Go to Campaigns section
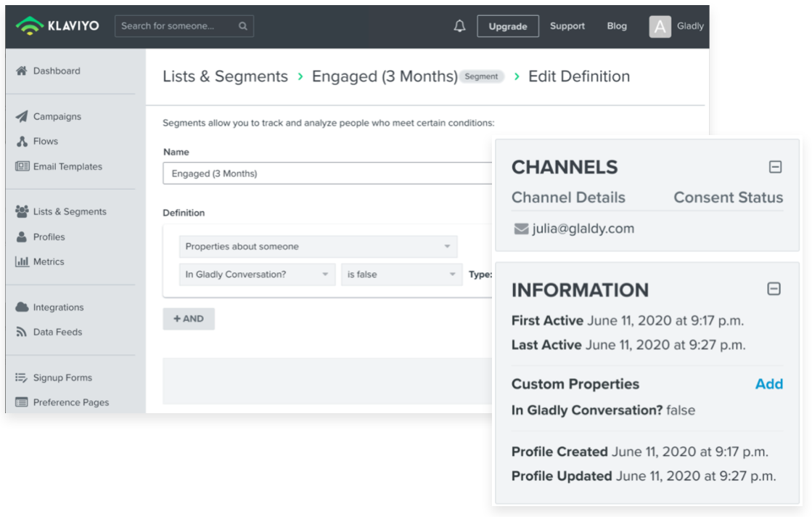Image resolution: width=812 pixels, height=517 pixels. coord(57,117)
